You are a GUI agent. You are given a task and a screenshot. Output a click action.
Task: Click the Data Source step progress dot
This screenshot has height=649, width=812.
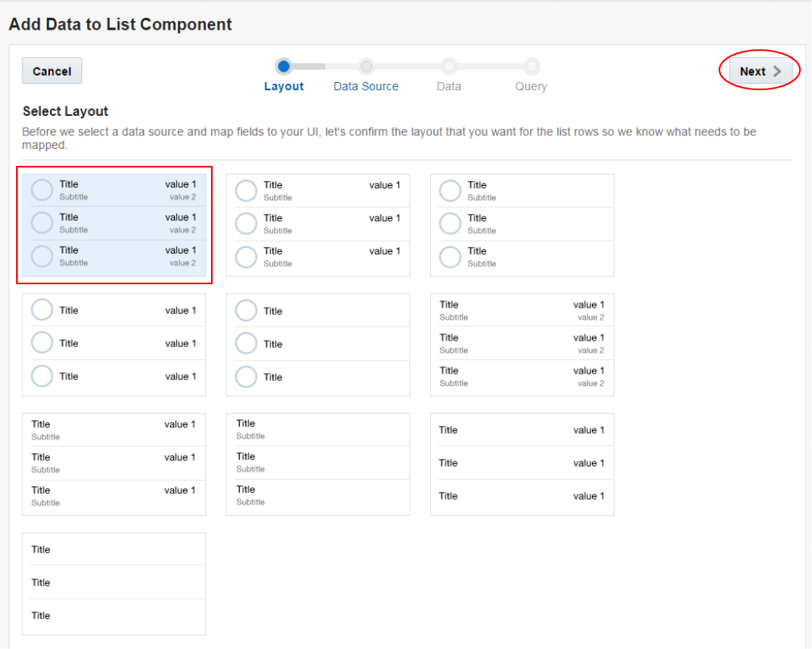tap(366, 66)
